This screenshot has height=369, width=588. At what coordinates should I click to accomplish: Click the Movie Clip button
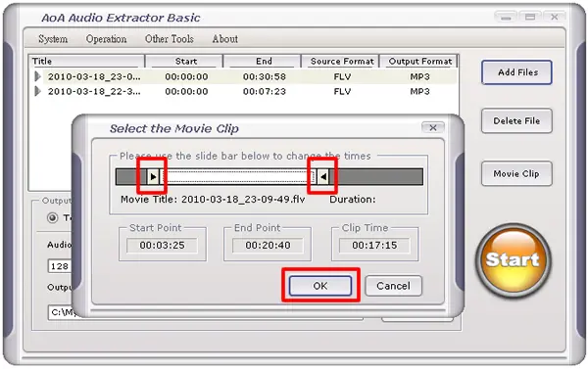pyautogui.click(x=516, y=173)
